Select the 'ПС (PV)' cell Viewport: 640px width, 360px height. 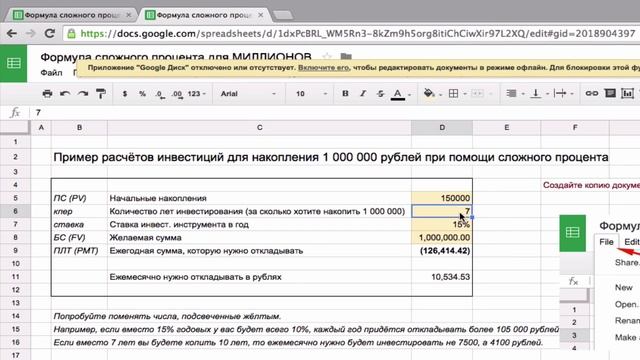click(x=79, y=198)
